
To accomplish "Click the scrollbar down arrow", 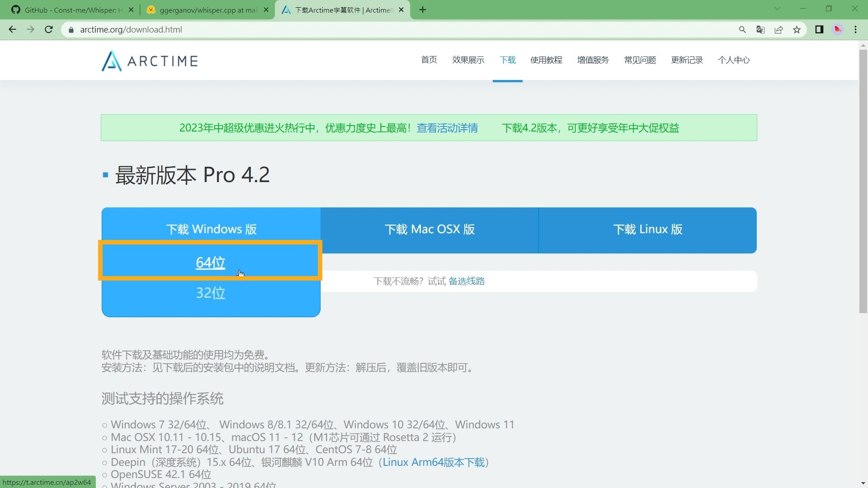I will click(863, 483).
